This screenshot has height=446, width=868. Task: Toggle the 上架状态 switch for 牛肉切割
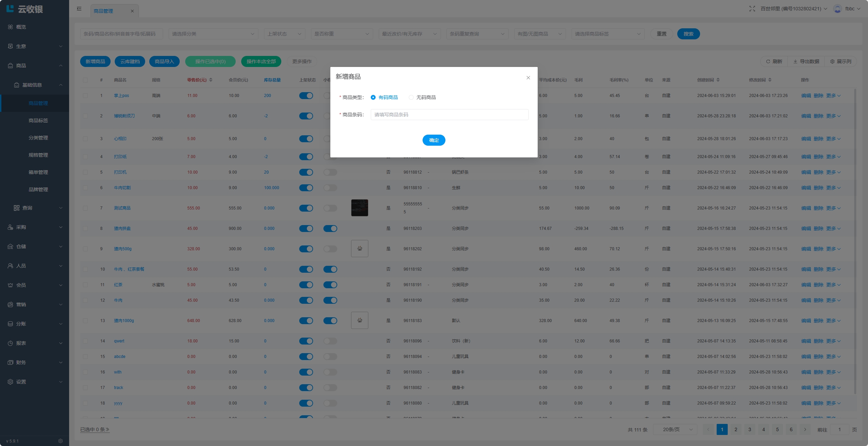[306, 188]
